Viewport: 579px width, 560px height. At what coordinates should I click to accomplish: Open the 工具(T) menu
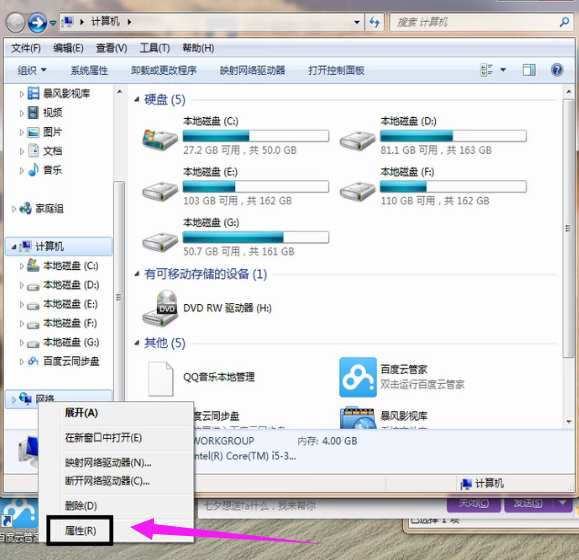(x=155, y=48)
